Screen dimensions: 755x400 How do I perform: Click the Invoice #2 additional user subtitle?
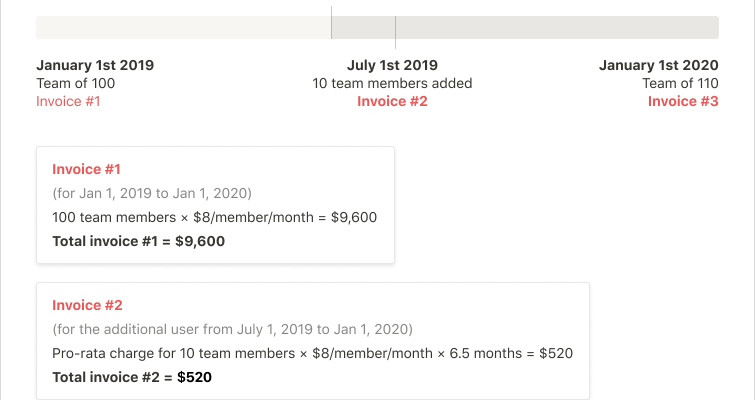click(232, 329)
